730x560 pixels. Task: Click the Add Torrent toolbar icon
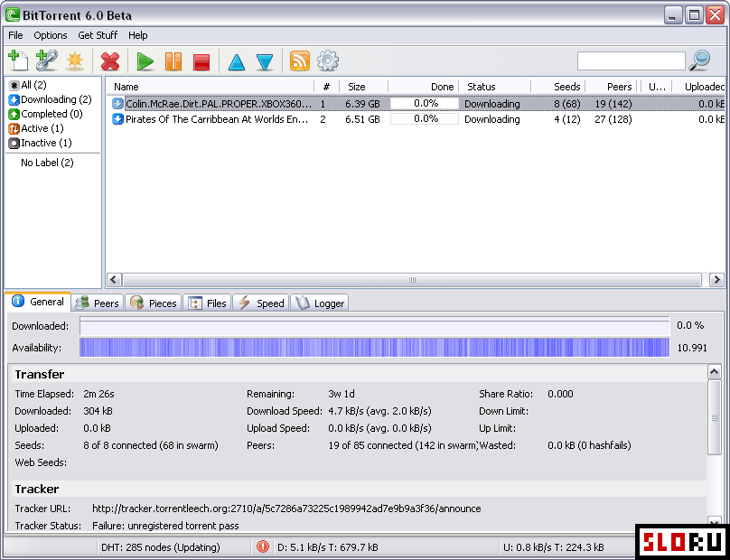[18, 61]
